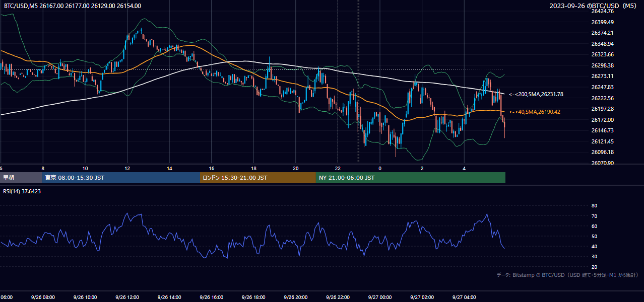The height and width of the screenshot is (302, 644).
Task: Click RSI scale value 30
Action: (594, 257)
